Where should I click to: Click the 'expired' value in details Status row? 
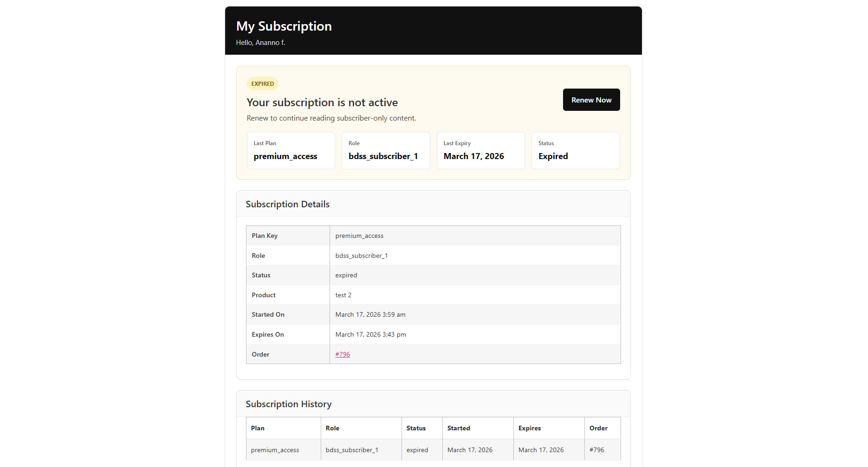[346, 275]
